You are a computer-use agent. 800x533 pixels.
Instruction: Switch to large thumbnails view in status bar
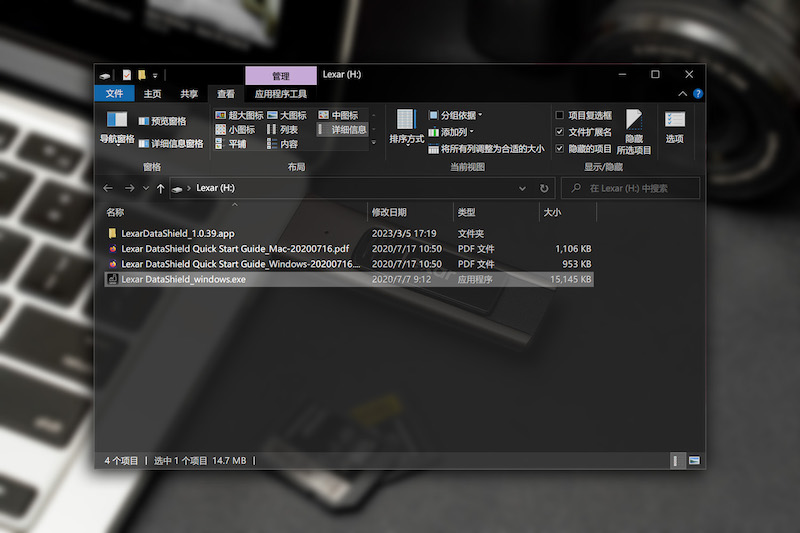point(694,460)
